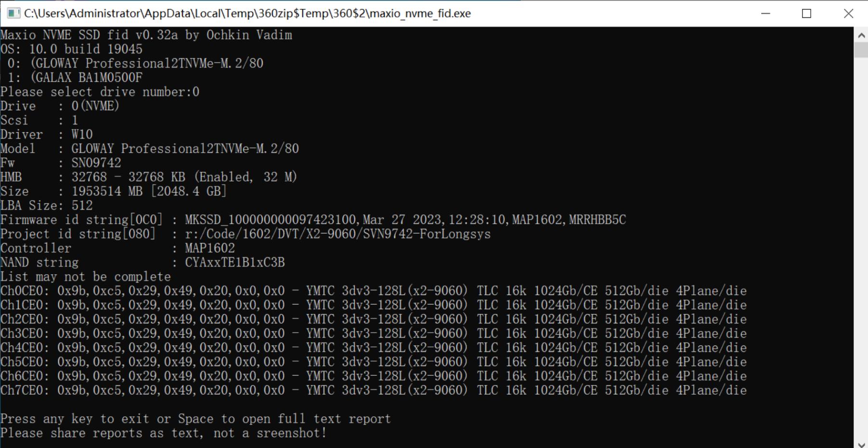868x448 pixels.
Task: Click the "Maxio NVME SSD fid v0.32a" header line
Action: coord(146,35)
